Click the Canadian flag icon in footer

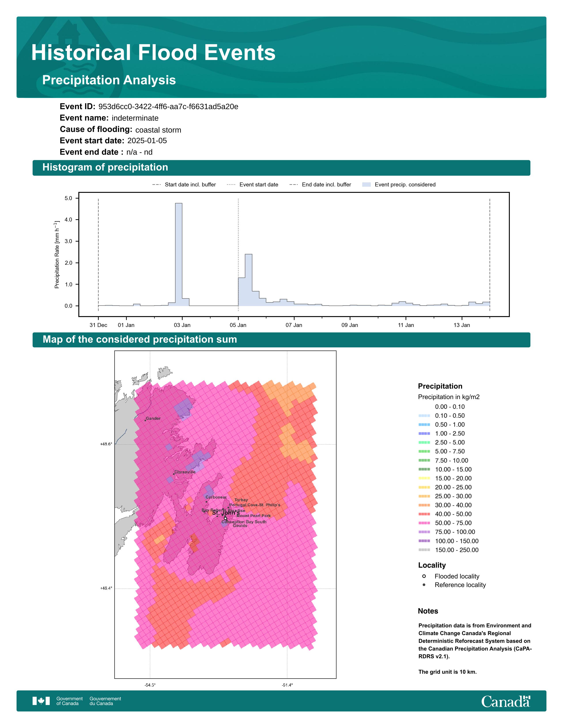pos(41,701)
